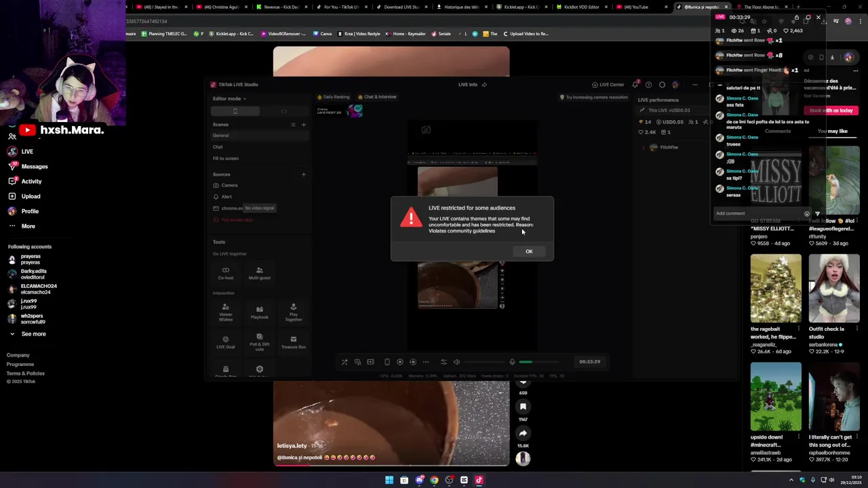This screenshot has width=868, height=488.
Task: Mute the speaker volume icon
Action: point(456,362)
